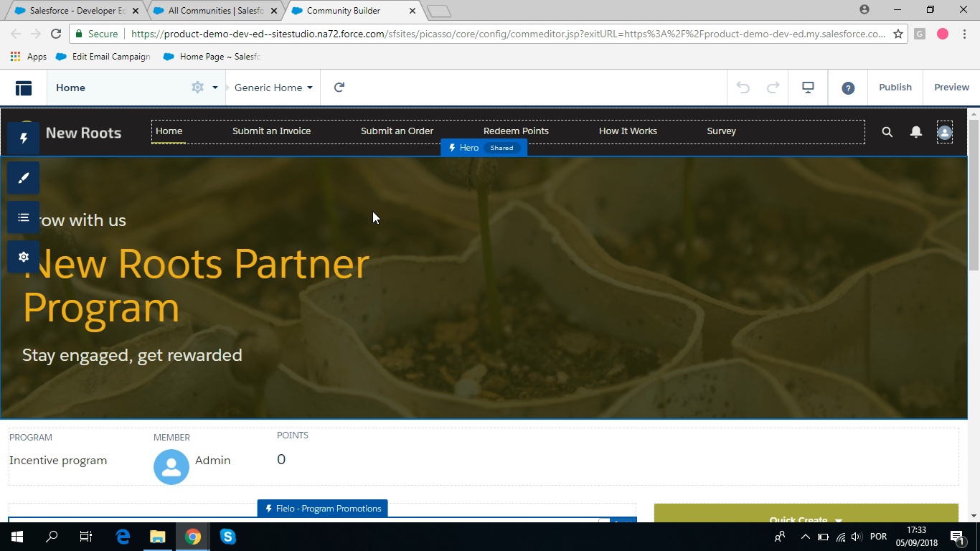
Task: Open Skype from the Windows taskbar
Action: coord(228,537)
